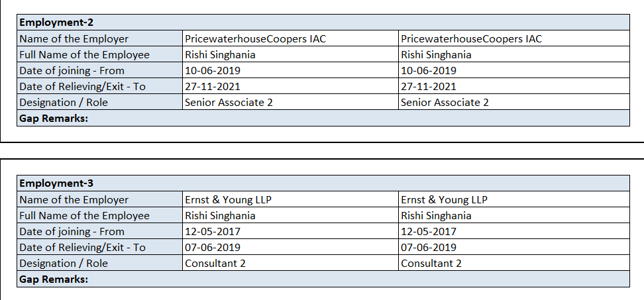Click the Employment-3 section header
The image size is (644, 300).
46,183
